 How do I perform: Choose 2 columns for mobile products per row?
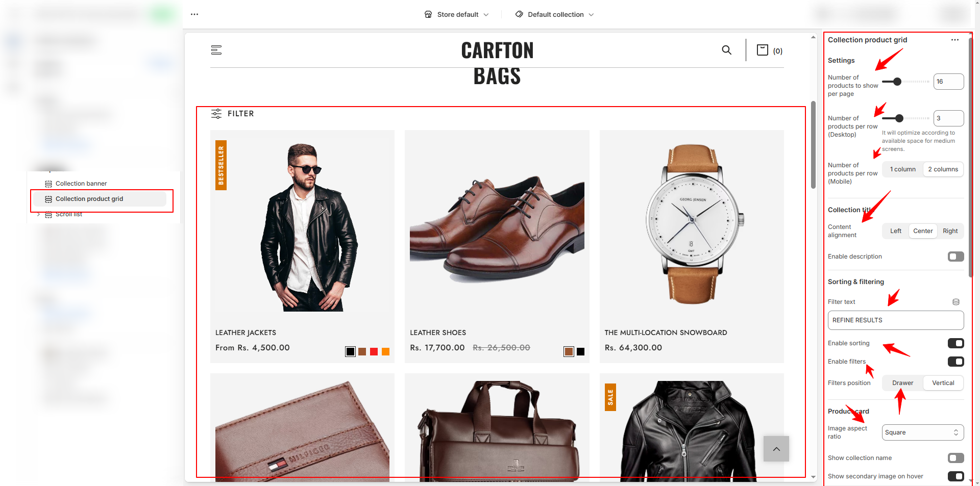click(x=943, y=169)
